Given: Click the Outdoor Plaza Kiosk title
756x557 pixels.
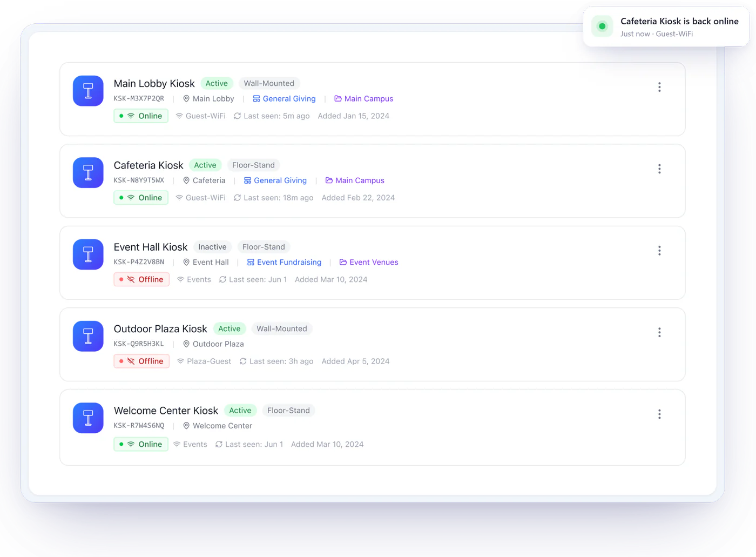Looking at the screenshot, I should click(160, 329).
